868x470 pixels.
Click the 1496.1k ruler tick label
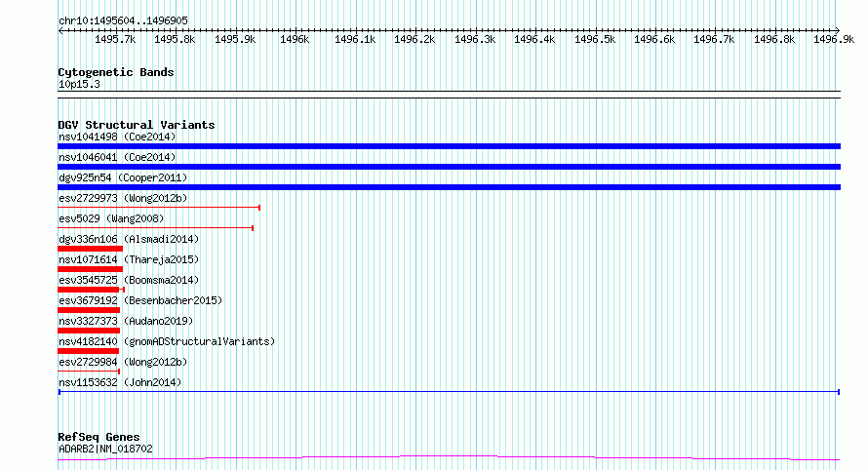point(355,39)
